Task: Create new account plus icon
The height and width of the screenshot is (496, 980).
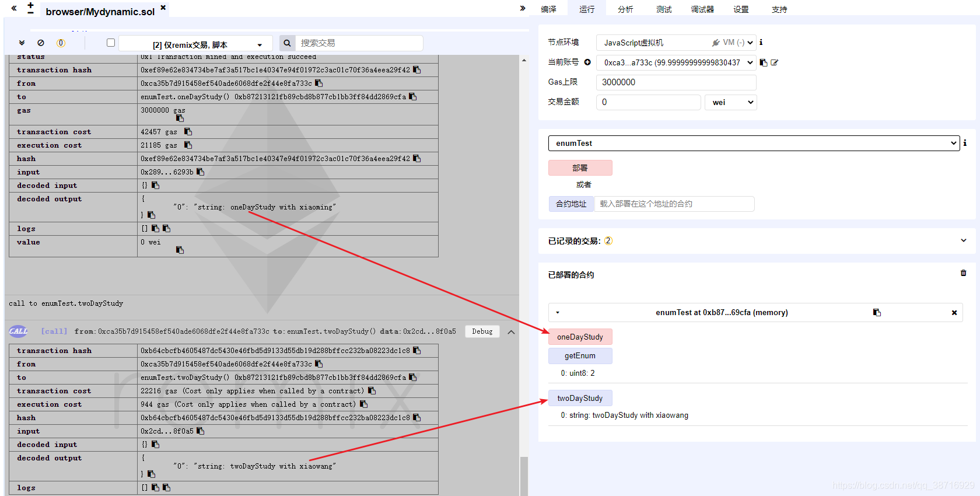Action: (587, 62)
